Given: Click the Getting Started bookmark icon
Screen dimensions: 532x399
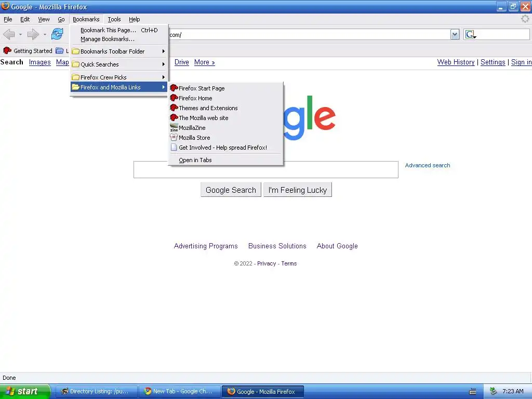Looking at the screenshot, I should (x=7, y=50).
